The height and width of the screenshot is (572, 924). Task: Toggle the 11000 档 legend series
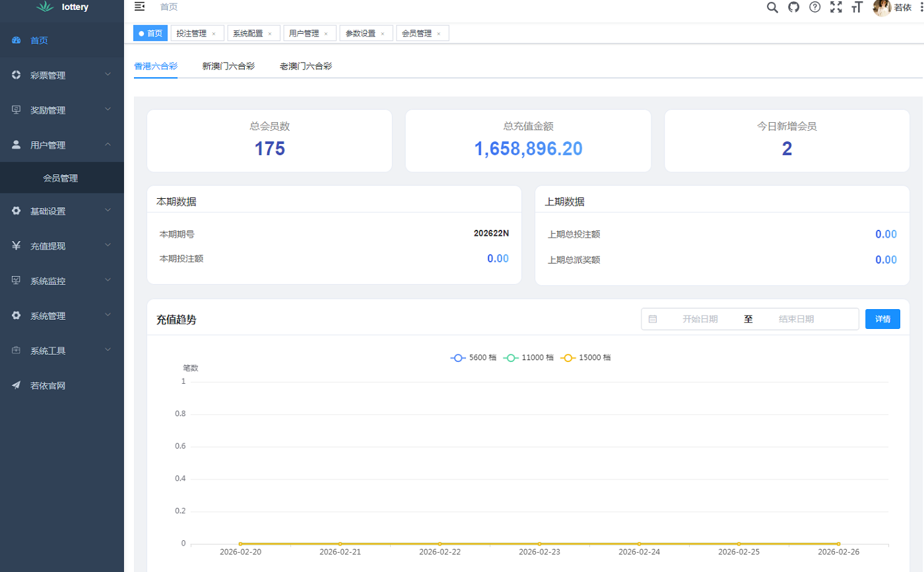[x=529, y=357]
